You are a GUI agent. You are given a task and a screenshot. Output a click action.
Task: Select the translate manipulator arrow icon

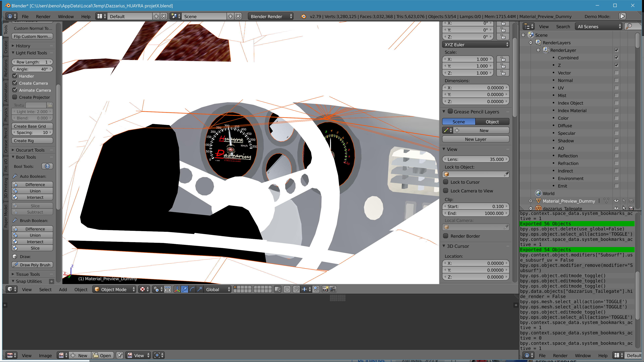pyautogui.click(x=184, y=289)
